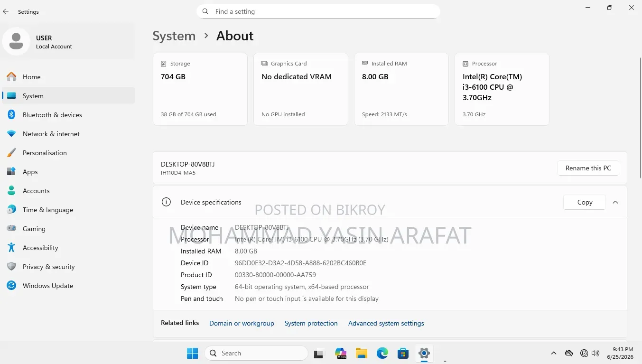Open Domain or workgroup link

(x=242, y=323)
